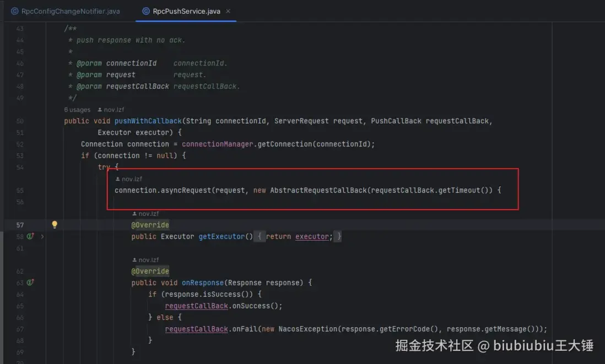Click line number 50 in the gutter
The width and height of the screenshot is (605, 364).
tap(20, 121)
